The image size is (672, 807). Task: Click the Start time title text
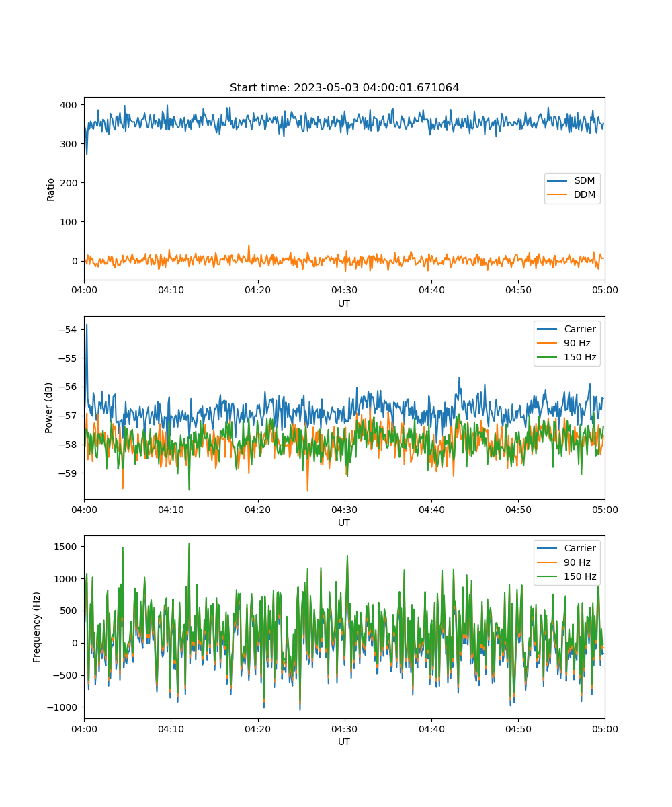tap(344, 88)
